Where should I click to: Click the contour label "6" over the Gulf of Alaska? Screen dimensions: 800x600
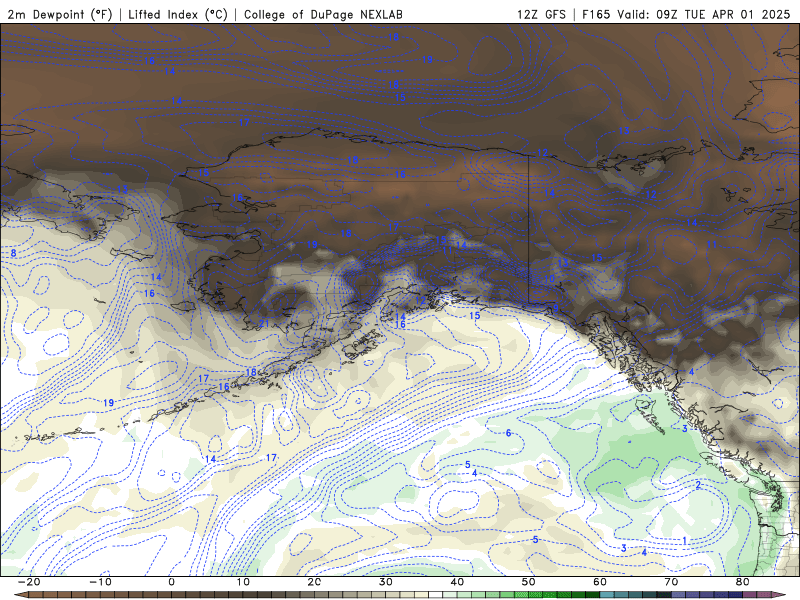(509, 433)
